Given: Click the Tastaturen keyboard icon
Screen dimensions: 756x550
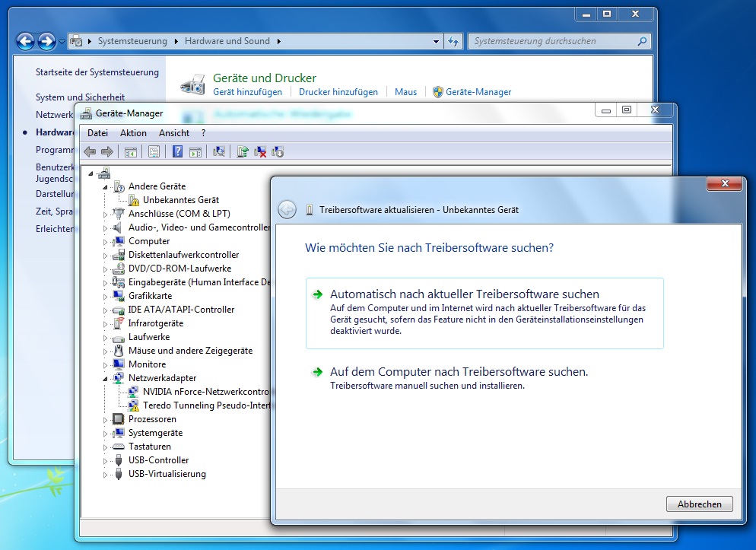Looking at the screenshot, I should pyautogui.click(x=118, y=447).
